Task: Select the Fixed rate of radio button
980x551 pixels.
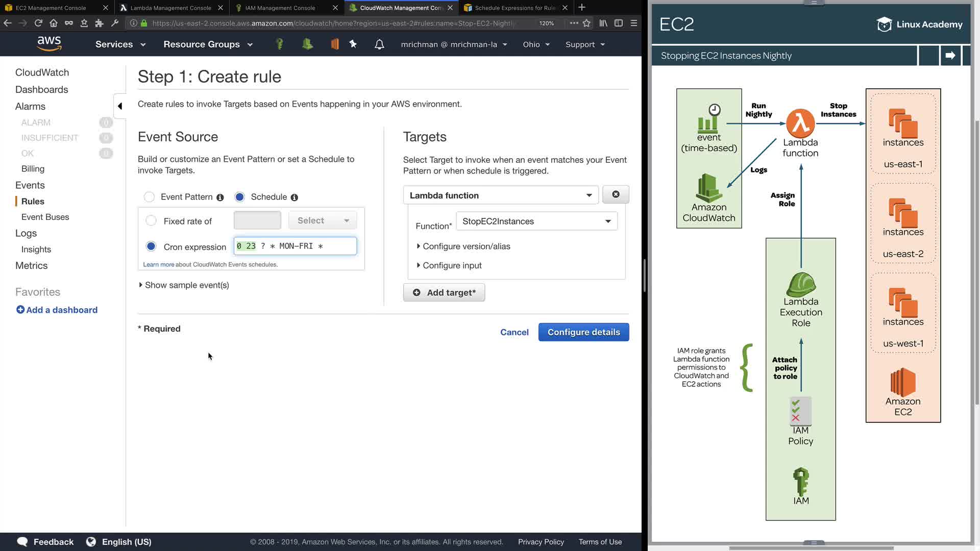Action: pos(151,221)
